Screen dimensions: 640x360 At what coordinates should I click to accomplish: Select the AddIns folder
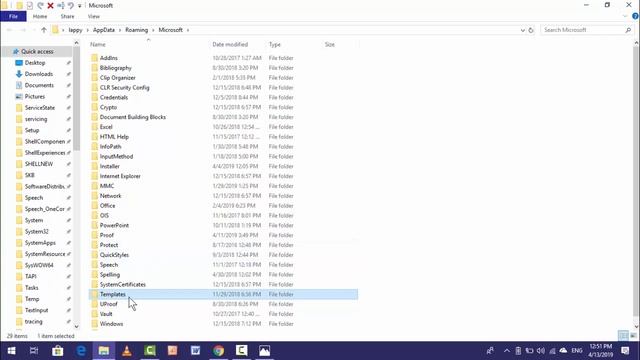[109, 58]
